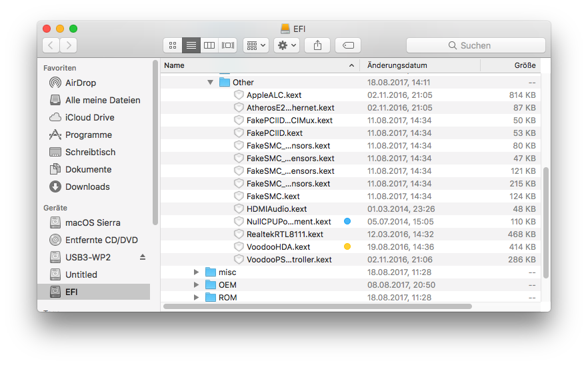The image size is (588, 365).
Task: Click the misc folder icon
Action: click(211, 272)
